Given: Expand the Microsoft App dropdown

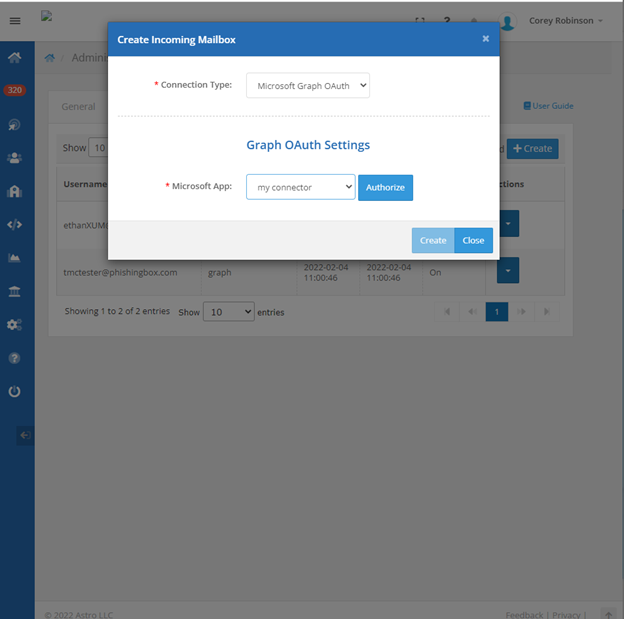Looking at the screenshot, I should 300,187.
